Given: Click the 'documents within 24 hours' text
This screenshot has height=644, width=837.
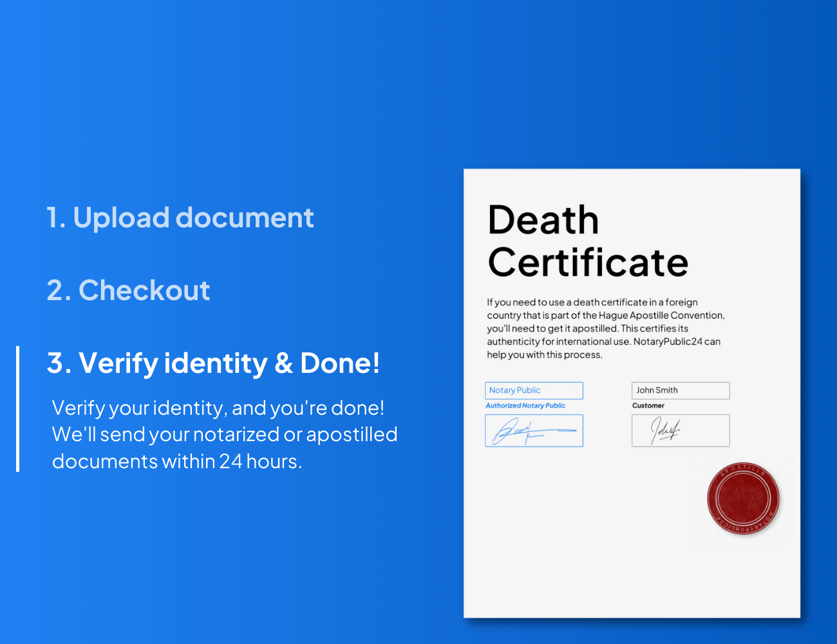Looking at the screenshot, I should (176, 462).
